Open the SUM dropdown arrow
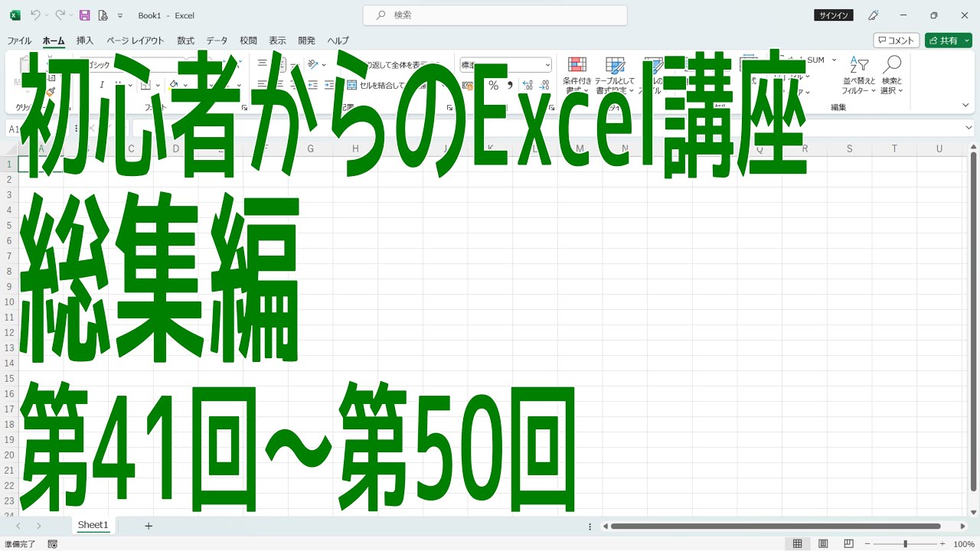 [834, 60]
